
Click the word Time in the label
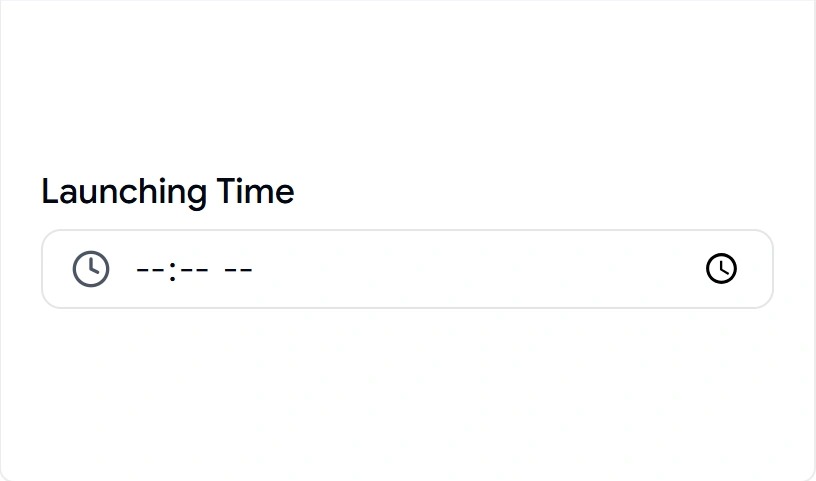(x=255, y=191)
